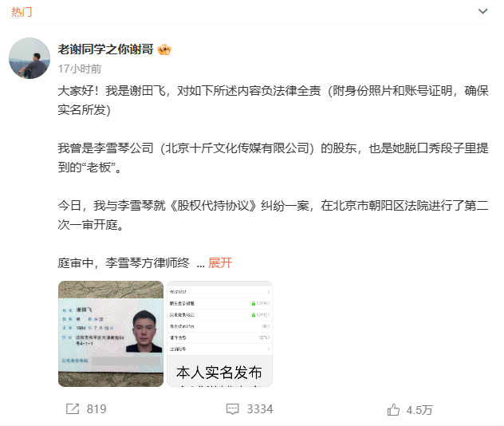
Task: Expand the full post with 展开
Action: coord(220,263)
